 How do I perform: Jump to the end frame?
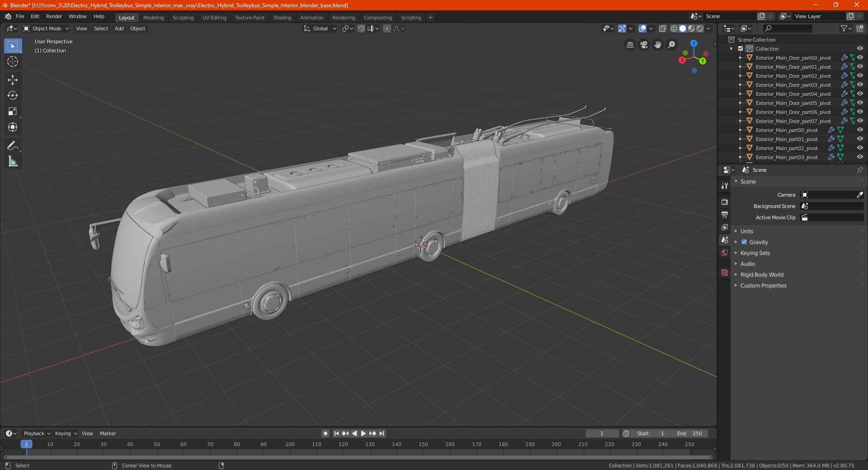point(382,433)
